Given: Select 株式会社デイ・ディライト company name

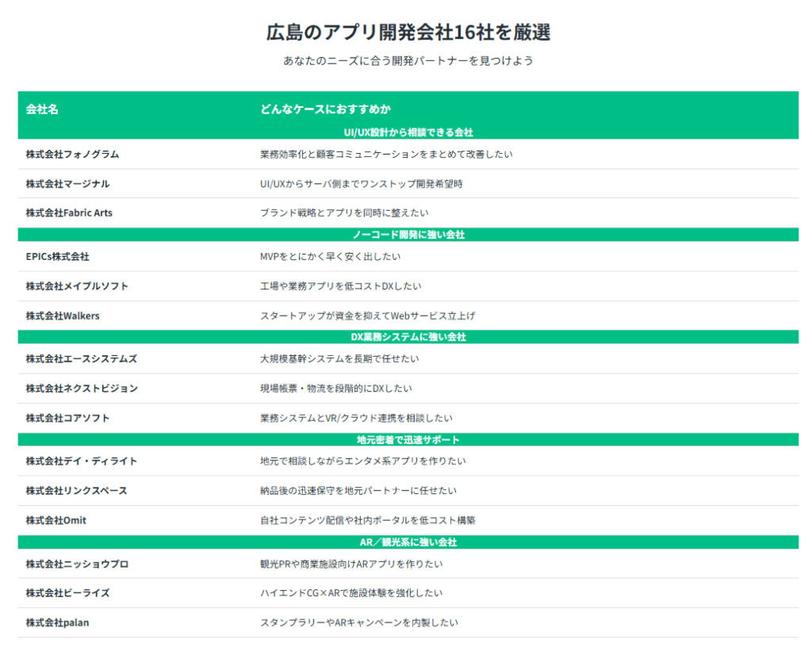Looking at the screenshot, I should point(82,461).
